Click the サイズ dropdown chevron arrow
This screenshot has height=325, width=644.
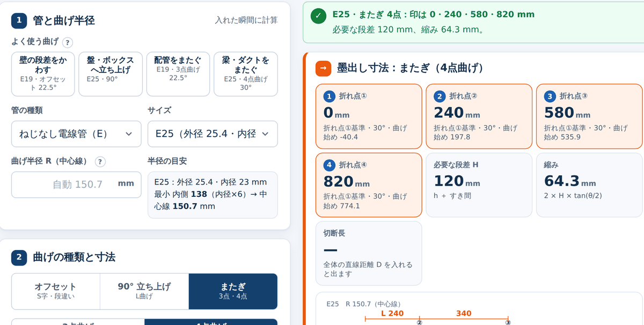click(x=265, y=134)
